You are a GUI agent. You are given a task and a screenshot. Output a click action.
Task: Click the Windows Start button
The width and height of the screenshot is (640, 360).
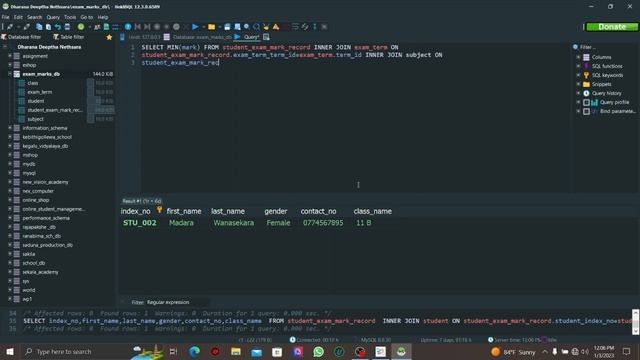point(10,351)
